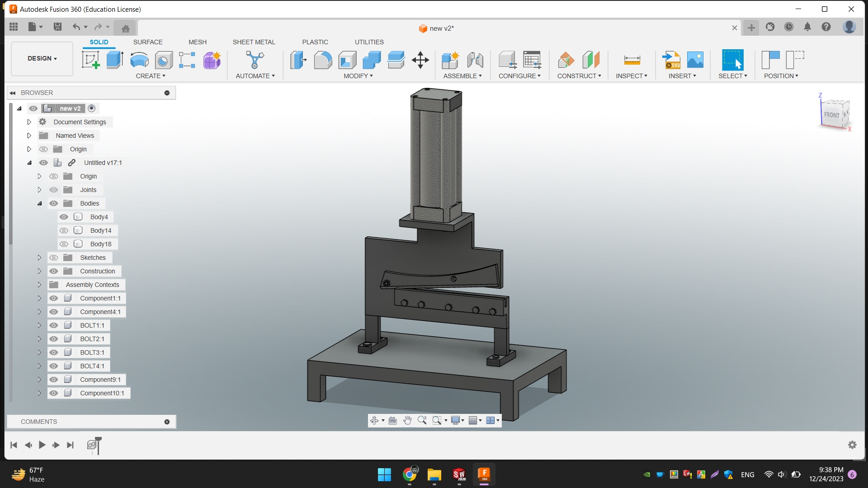The height and width of the screenshot is (488, 868).
Task: Choose the Fillet tool icon
Action: pos(323,60)
